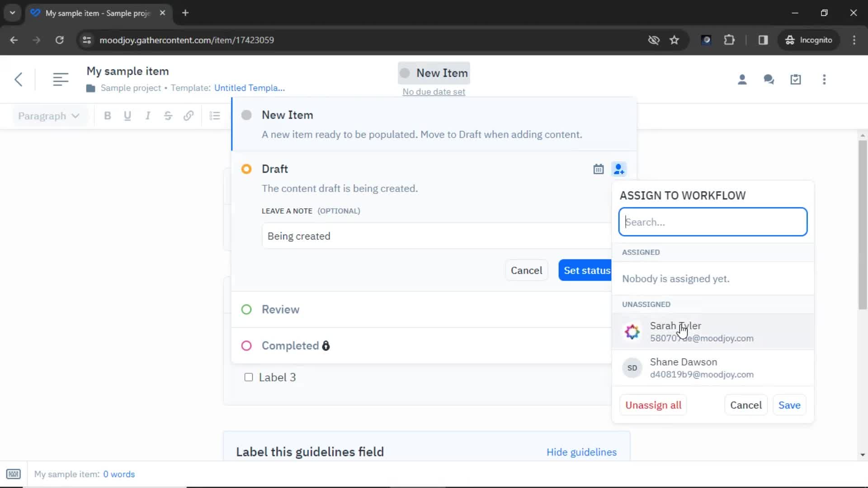Click the hamburger menu icon top left
The width and height of the screenshot is (868, 488).
point(60,79)
